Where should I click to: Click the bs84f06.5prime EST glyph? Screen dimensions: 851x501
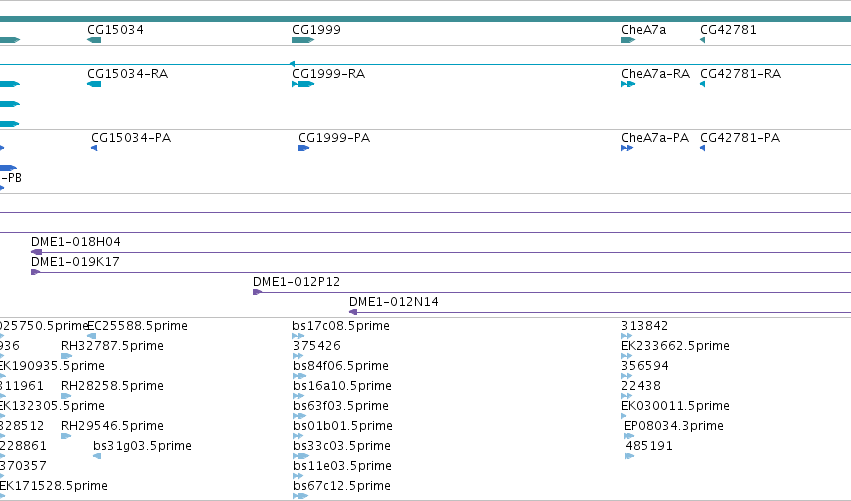pyautogui.click(x=300, y=376)
